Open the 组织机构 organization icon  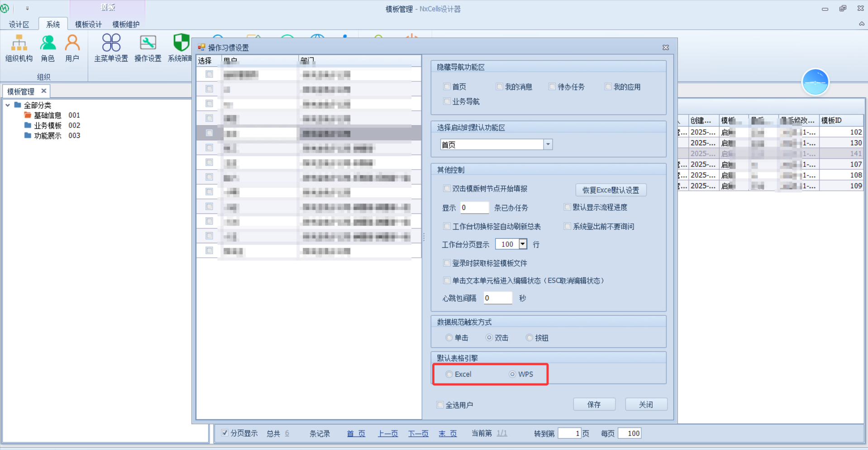19,47
